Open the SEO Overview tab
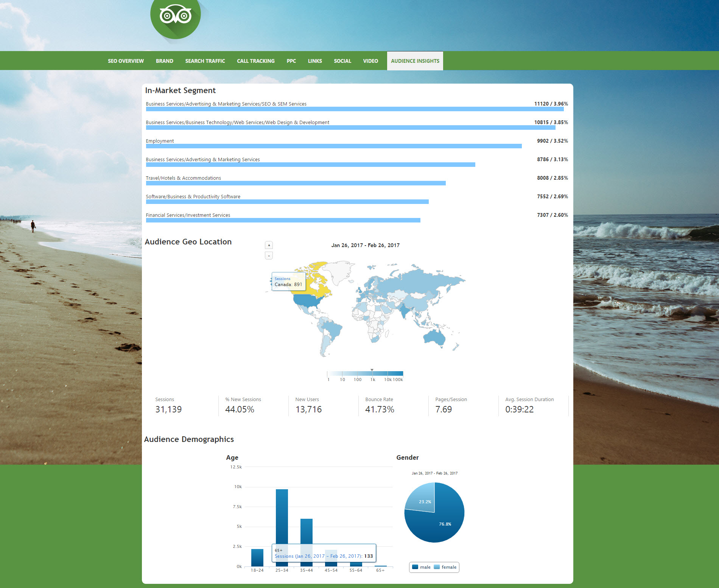719x588 pixels. tap(126, 61)
